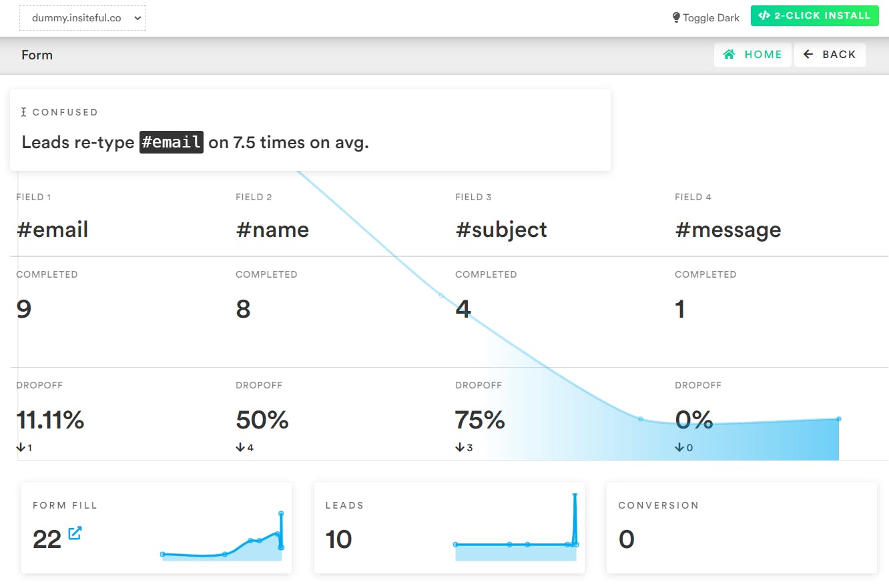Click the down arrow under 50% dropoff
This screenshot has height=588, width=889.
pos(240,448)
